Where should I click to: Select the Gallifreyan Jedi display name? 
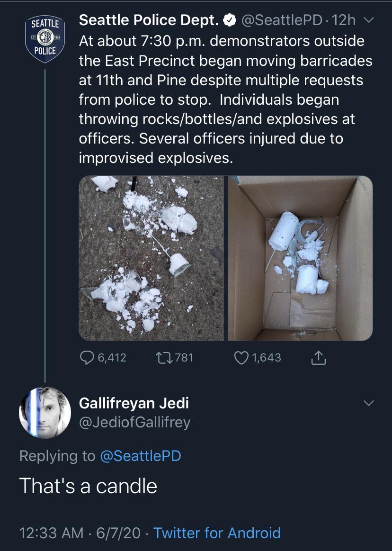coord(134,403)
